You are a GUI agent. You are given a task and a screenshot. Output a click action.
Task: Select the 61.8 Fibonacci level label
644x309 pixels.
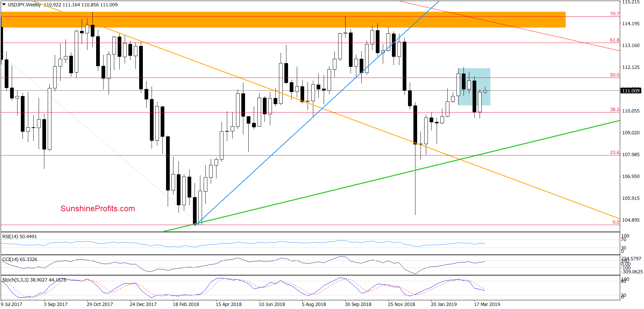[x=614, y=40]
